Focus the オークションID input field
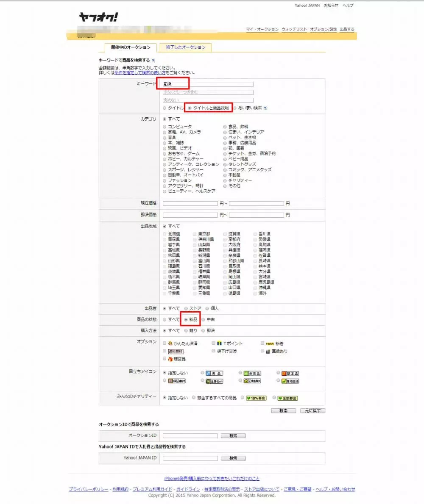The image size is (424, 504). point(190,436)
